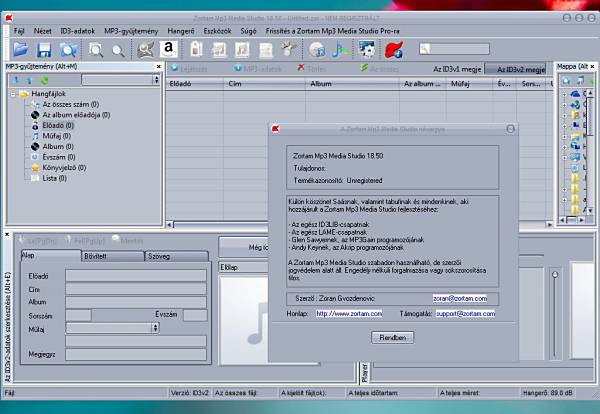This screenshot has width=600, height=414.
Task: Open the Súgó menu
Action: [248, 31]
